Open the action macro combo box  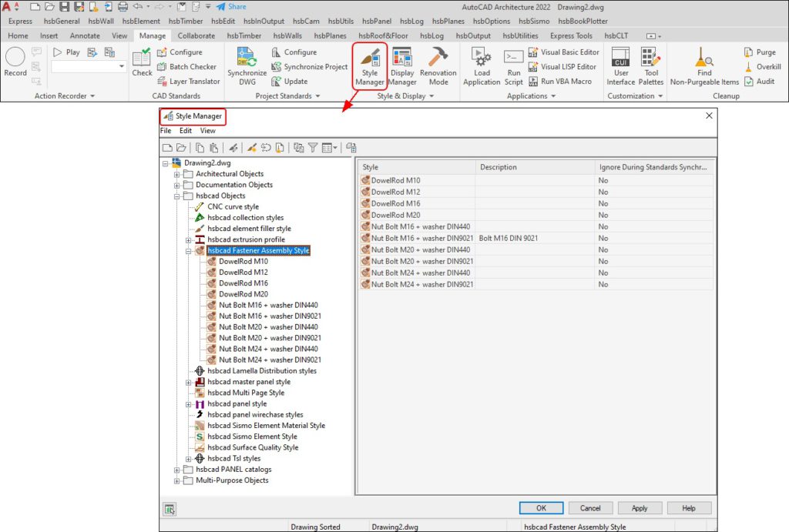click(89, 66)
